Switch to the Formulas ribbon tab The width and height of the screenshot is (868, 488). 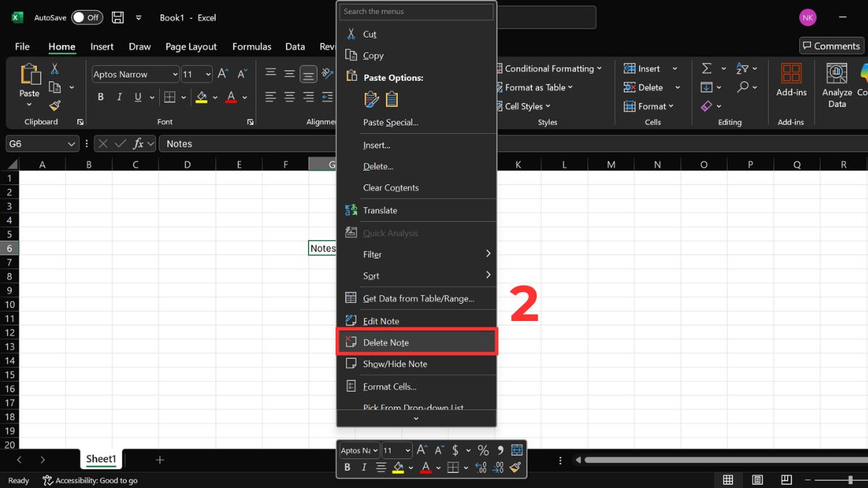click(x=252, y=46)
